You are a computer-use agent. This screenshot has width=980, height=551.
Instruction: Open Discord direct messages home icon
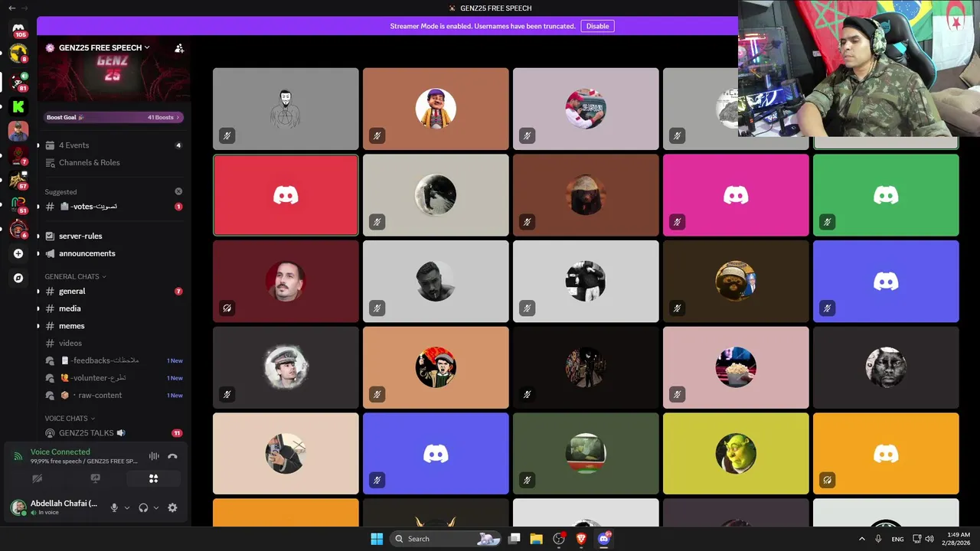point(18,29)
